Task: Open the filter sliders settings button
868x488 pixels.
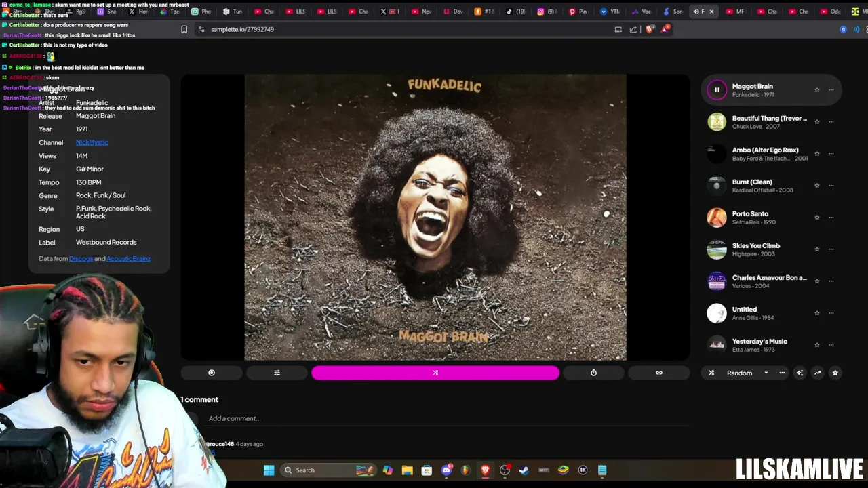Action: [x=277, y=373]
